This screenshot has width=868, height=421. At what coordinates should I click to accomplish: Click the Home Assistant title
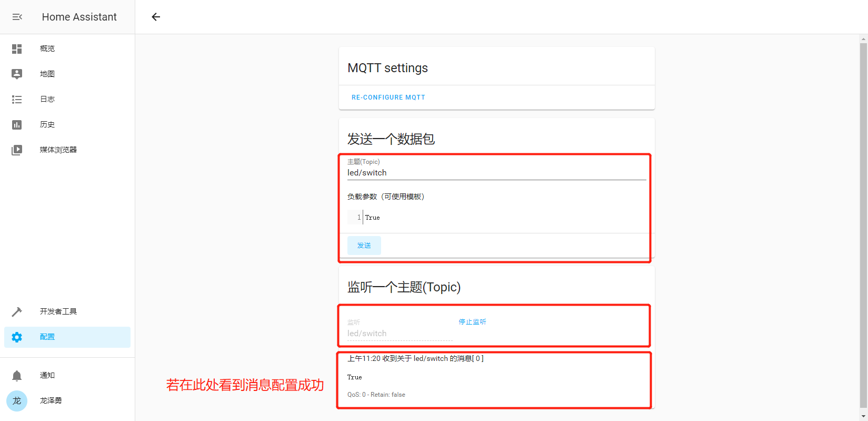(79, 17)
